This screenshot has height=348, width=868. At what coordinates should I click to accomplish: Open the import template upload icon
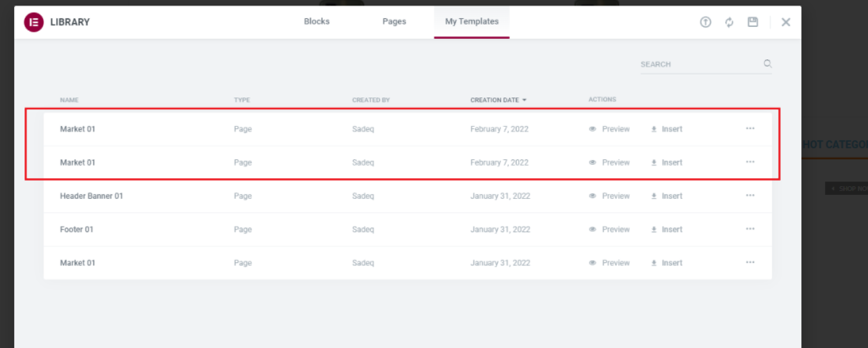705,22
